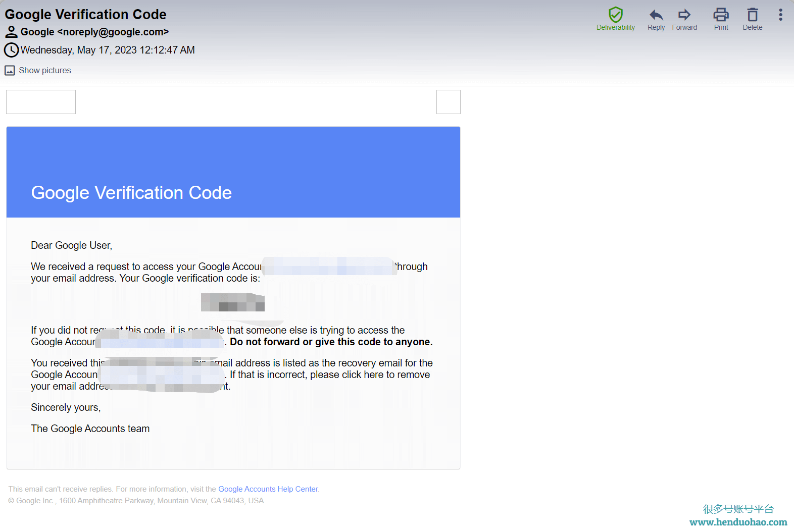Click the Show pictures link
The height and width of the screenshot is (532, 794).
[45, 71]
